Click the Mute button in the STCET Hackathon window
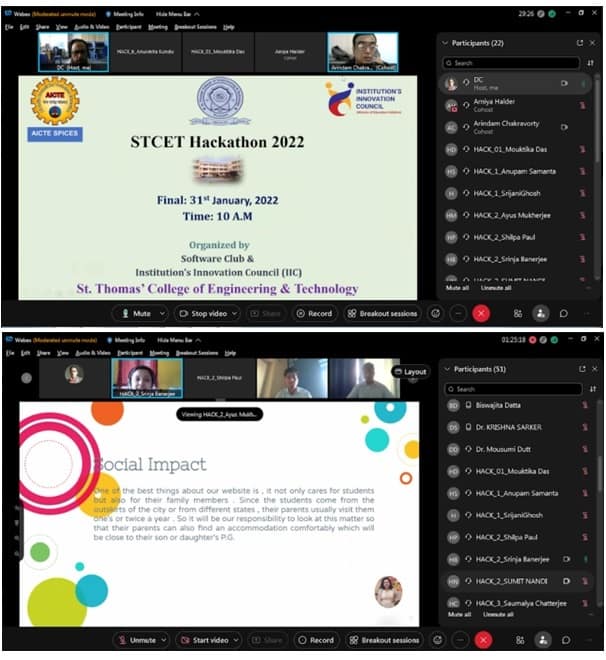 tap(136, 314)
